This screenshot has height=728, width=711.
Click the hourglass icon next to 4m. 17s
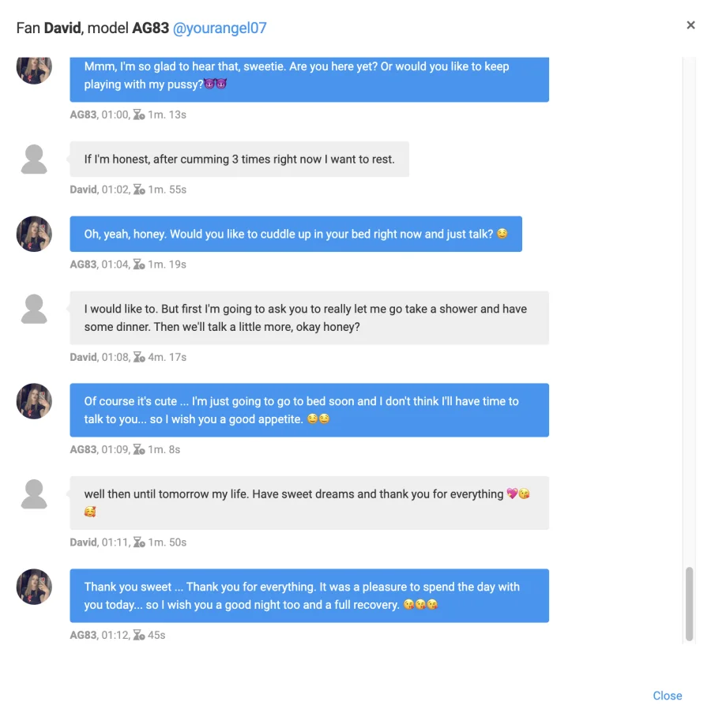[139, 358]
